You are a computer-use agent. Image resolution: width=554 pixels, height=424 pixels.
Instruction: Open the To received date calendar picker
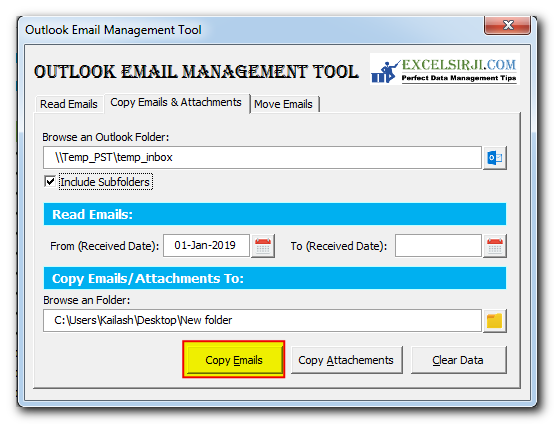point(495,246)
